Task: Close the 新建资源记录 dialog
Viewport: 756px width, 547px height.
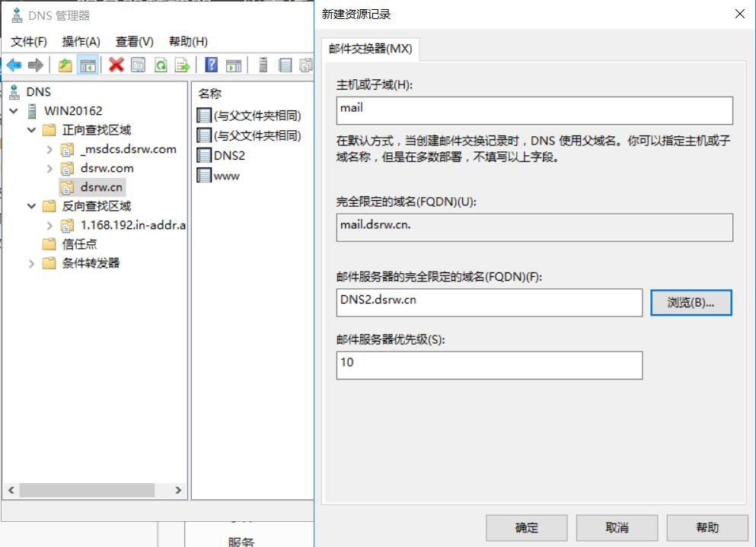Action: pyautogui.click(x=739, y=14)
